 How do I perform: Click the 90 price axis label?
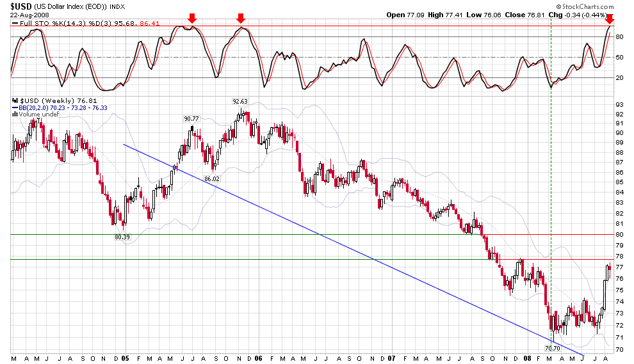(x=619, y=133)
